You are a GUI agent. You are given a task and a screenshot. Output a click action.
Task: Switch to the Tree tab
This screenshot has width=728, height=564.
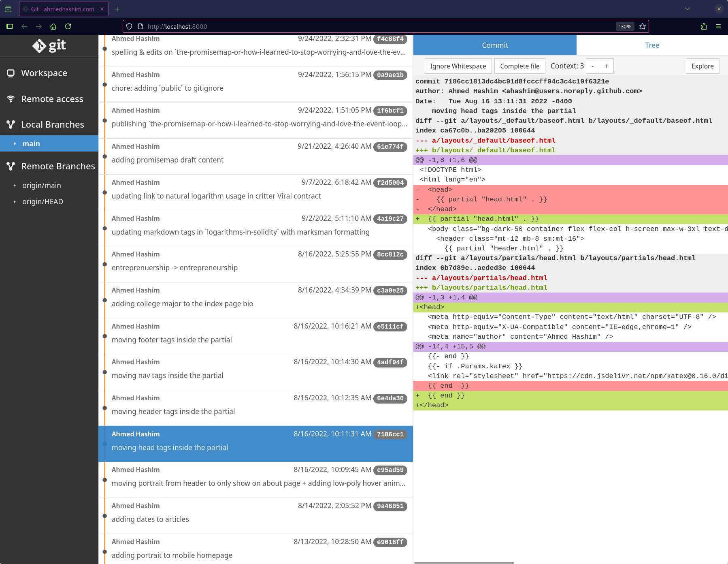(x=652, y=45)
